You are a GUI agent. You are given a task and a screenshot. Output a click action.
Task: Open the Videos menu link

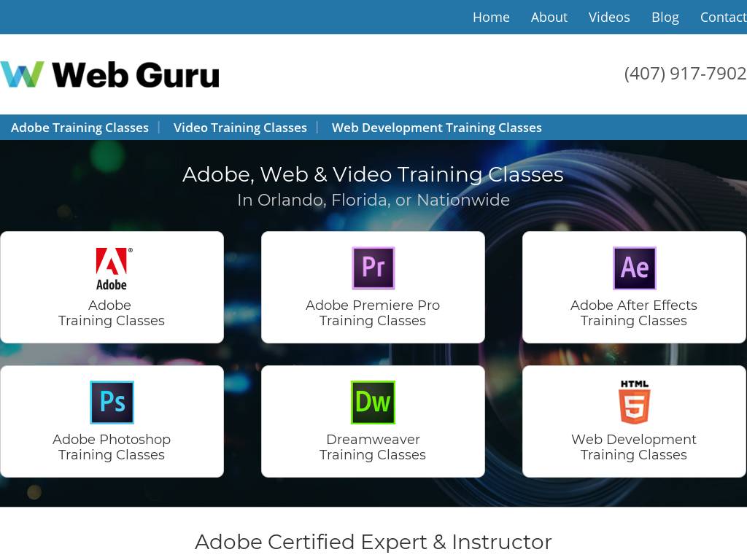click(x=609, y=17)
